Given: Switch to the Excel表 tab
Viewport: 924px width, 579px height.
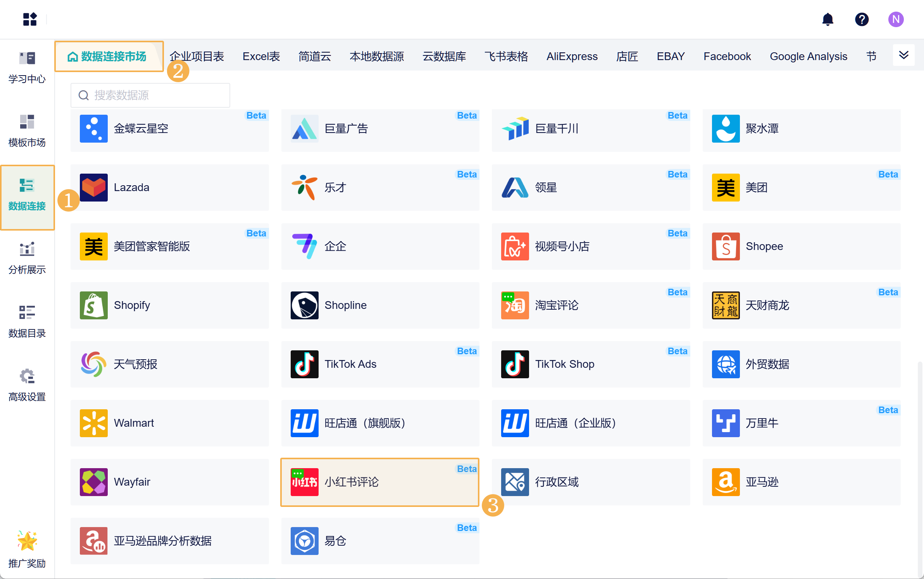Looking at the screenshot, I should [x=261, y=57].
